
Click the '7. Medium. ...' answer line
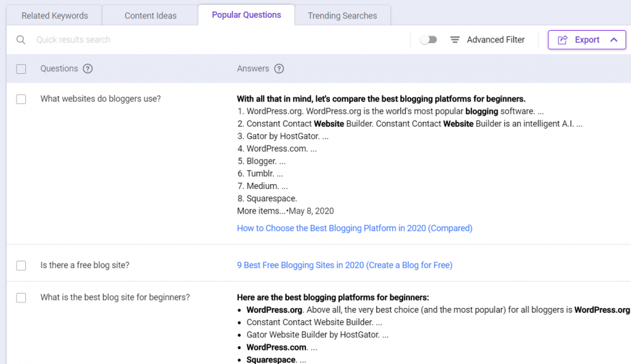coord(263,186)
